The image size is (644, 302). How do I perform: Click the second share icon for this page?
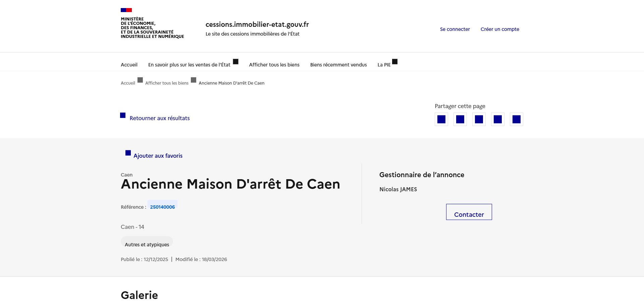(460, 119)
